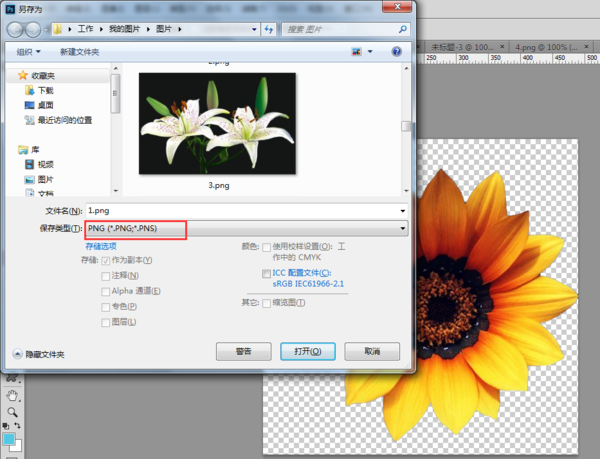
Task: Click the file list vertical scrollbar thumb
Action: click(406, 126)
